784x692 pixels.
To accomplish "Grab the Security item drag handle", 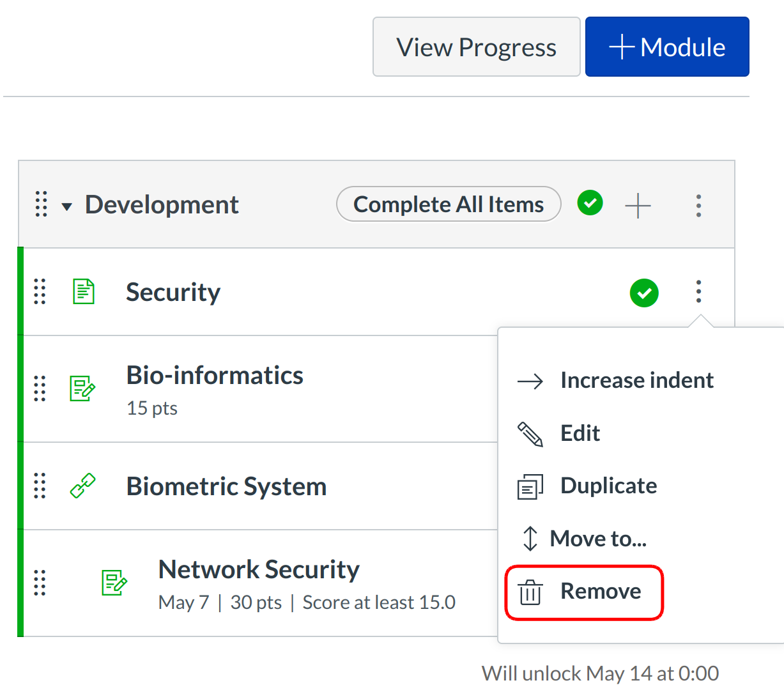I will point(40,292).
